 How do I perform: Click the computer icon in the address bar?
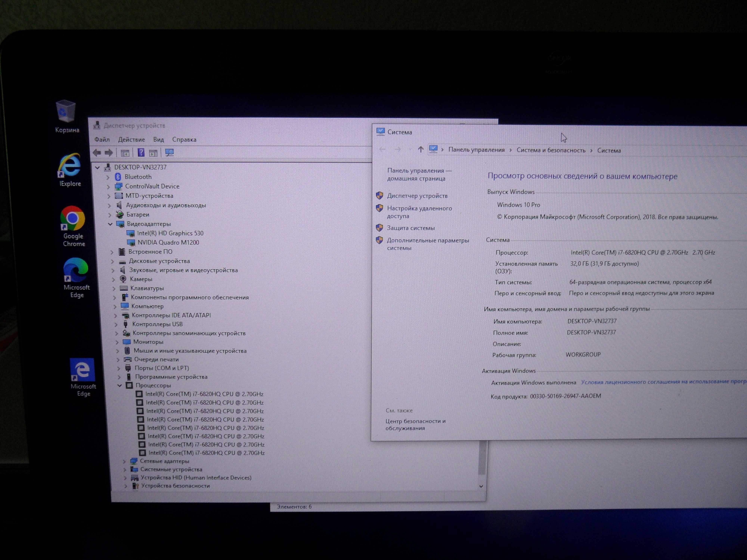pos(433,149)
